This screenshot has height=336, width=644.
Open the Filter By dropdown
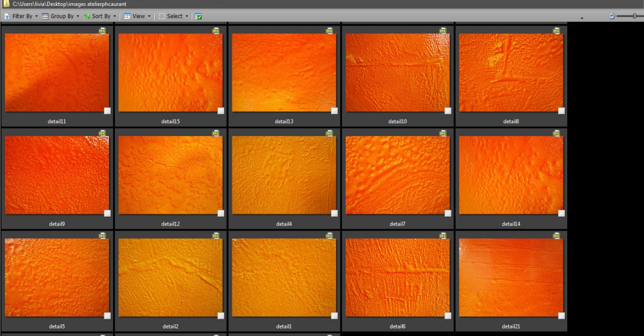click(x=21, y=17)
